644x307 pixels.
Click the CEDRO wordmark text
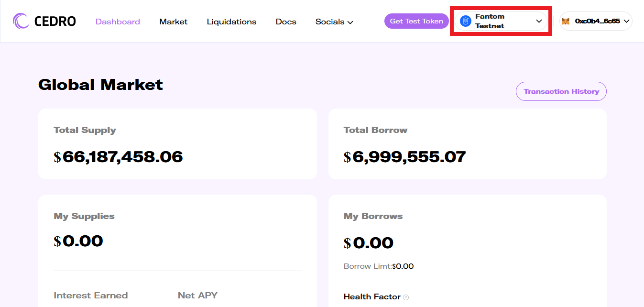pyautogui.click(x=55, y=22)
